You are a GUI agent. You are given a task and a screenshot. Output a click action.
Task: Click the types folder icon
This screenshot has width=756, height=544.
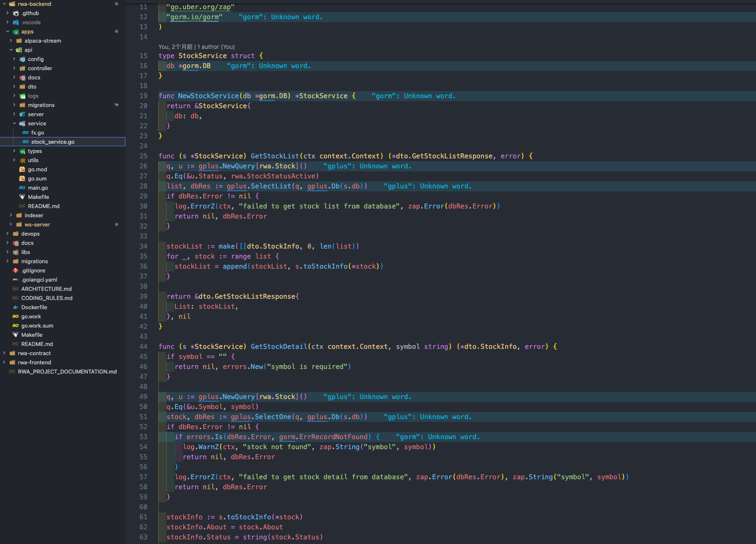pos(22,151)
